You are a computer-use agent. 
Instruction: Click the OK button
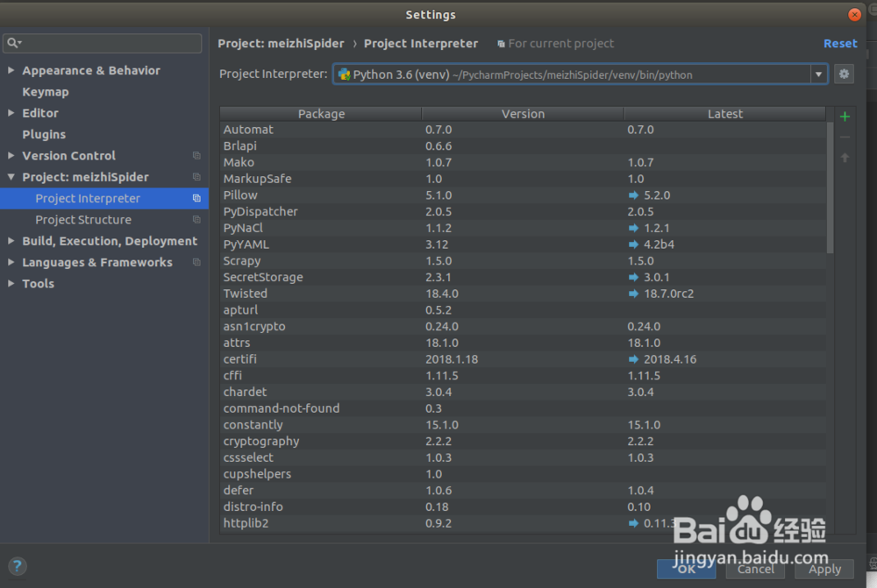(687, 569)
